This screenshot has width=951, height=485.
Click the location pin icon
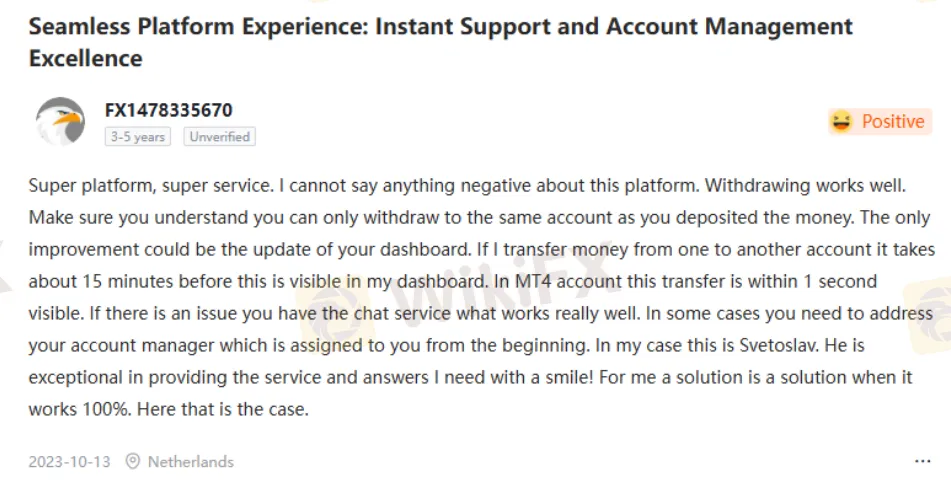tap(133, 462)
